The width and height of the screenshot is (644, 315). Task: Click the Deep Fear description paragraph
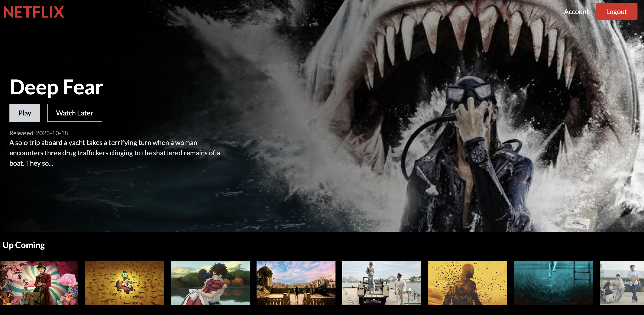pyautogui.click(x=115, y=153)
